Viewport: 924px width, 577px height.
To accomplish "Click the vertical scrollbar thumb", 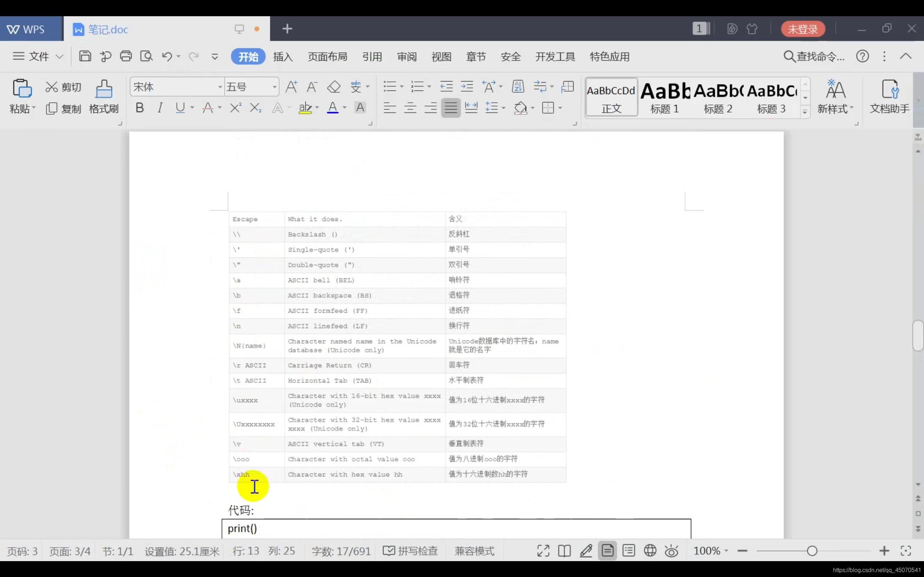I will tap(918, 335).
